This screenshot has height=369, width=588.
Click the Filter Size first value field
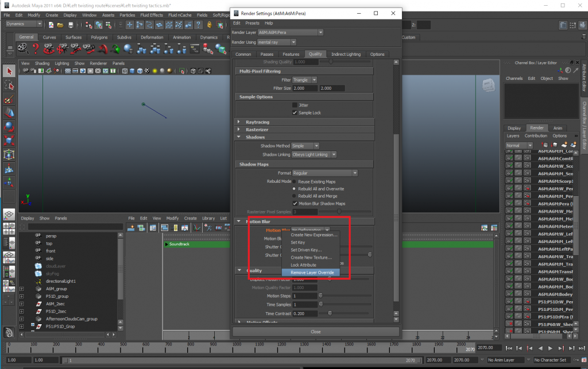coord(305,88)
